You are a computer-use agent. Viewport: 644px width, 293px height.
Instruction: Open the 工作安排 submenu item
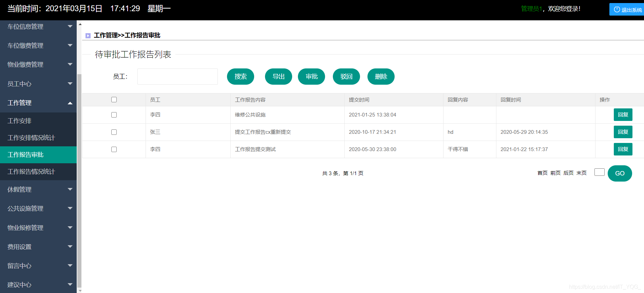pos(38,121)
